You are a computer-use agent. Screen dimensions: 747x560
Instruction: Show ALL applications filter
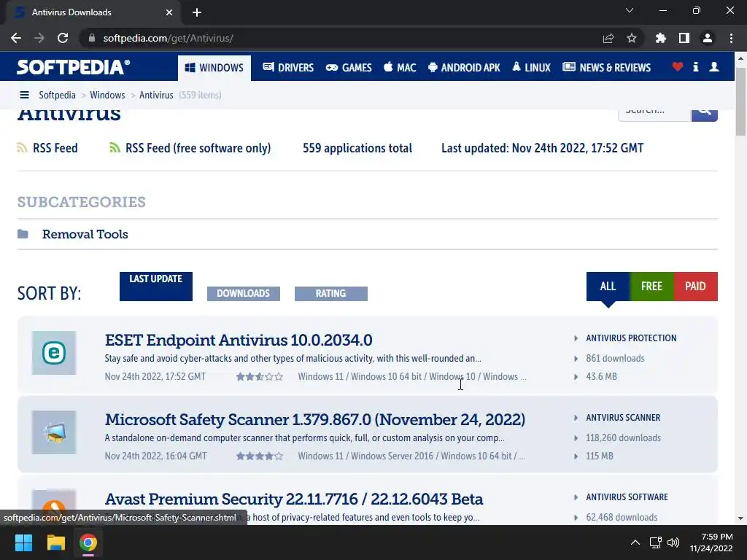click(608, 286)
